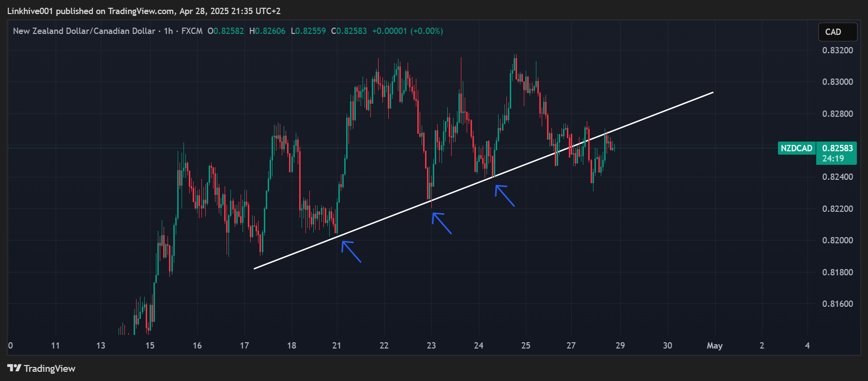The image size is (868, 381).
Task: Click the date 25 on time axis
Action: pos(526,346)
